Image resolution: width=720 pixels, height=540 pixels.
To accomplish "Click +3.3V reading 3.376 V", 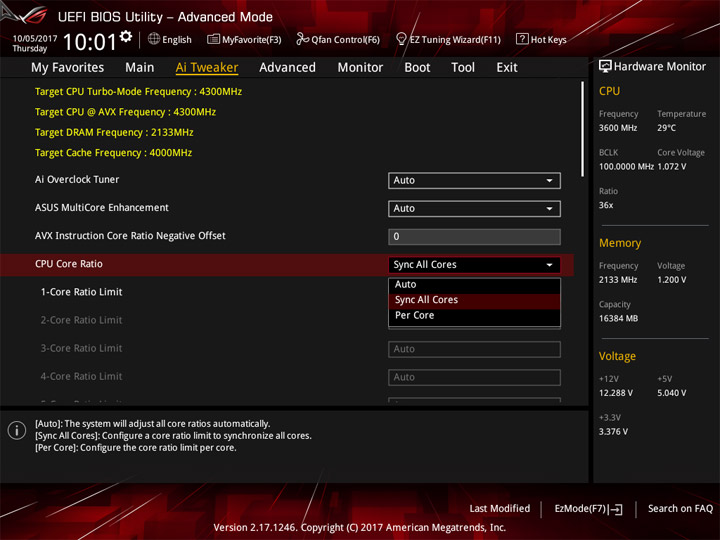I will [613, 432].
